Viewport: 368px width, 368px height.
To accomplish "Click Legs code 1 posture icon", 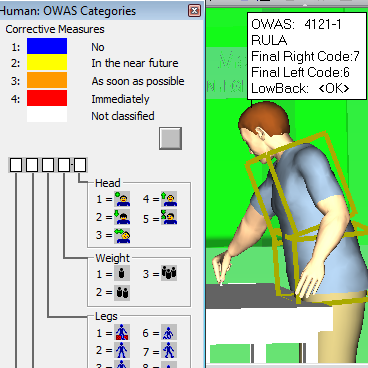I will pyautogui.click(x=122, y=332).
